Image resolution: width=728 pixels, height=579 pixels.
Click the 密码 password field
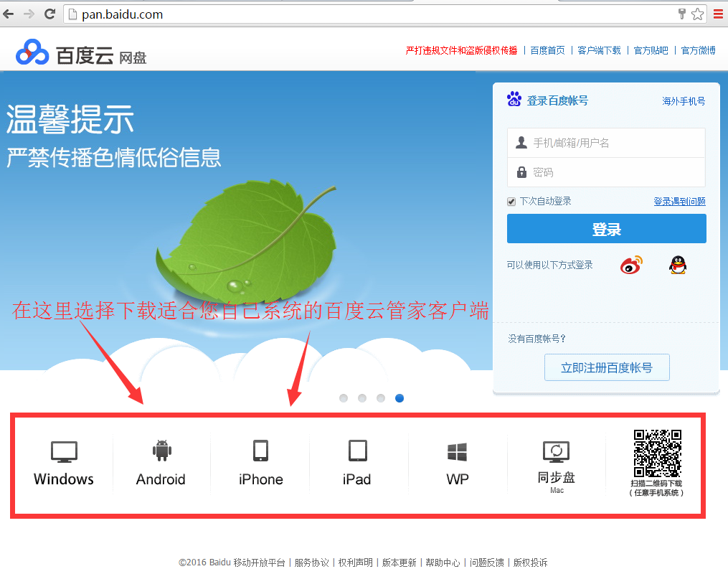(606, 172)
